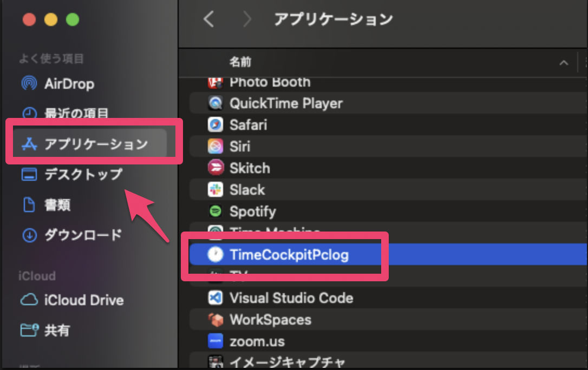Select Spotify in the list
Screen dimensions: 588x370
point(388,212)
